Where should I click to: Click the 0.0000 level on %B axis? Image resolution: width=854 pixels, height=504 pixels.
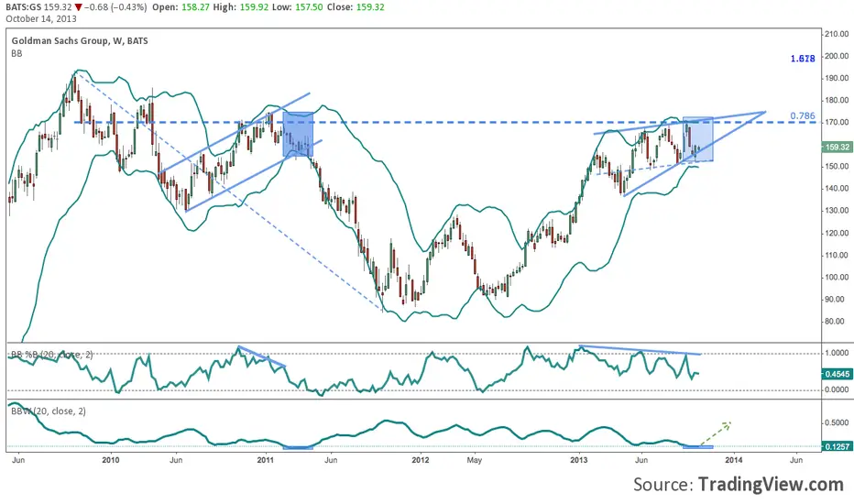[x=838, y=389]
